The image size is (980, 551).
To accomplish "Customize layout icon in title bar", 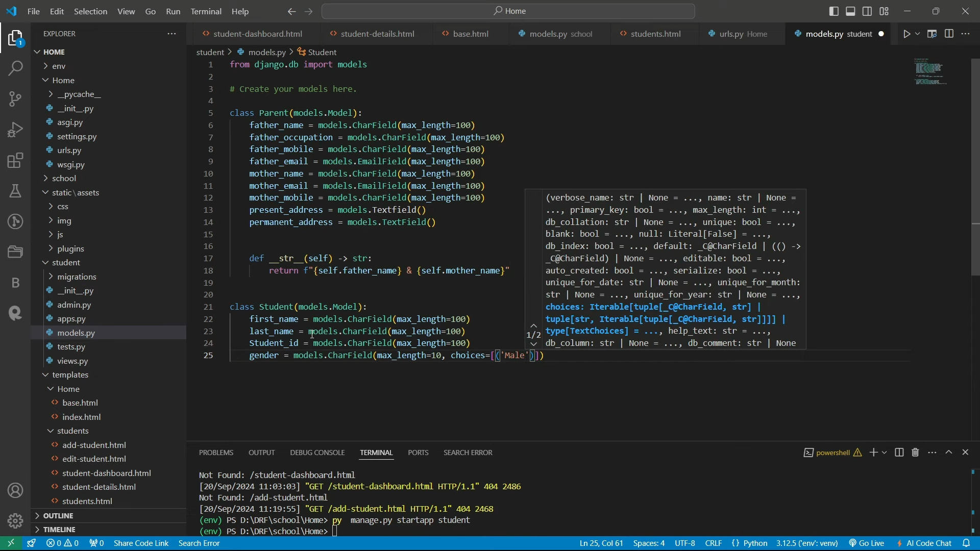I will click(x=885, y=11).
